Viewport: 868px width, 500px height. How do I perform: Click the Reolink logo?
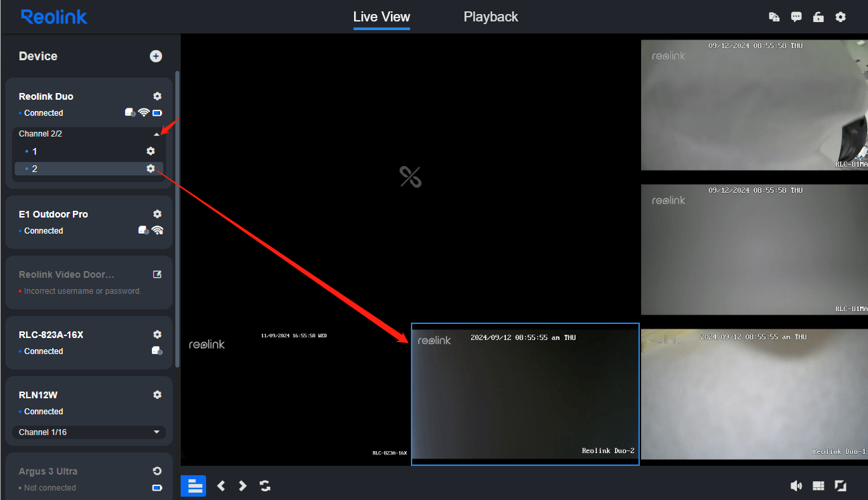[54, 17]
